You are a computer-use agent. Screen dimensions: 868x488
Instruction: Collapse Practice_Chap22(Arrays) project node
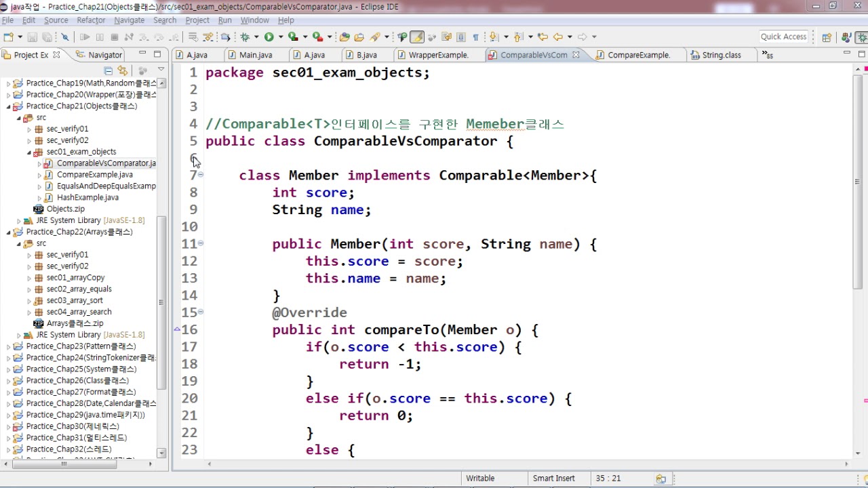coord(9,232)
